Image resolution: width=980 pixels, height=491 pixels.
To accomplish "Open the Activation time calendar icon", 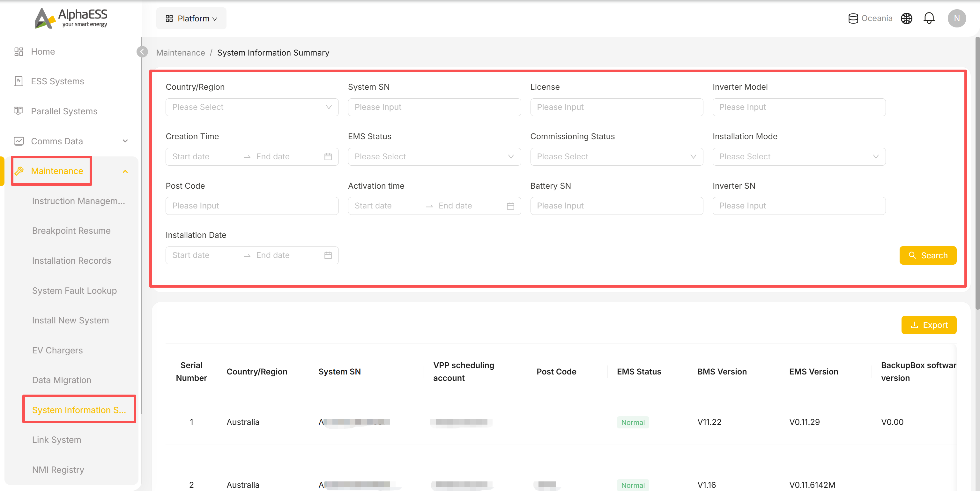I will (x=510, y=206).
